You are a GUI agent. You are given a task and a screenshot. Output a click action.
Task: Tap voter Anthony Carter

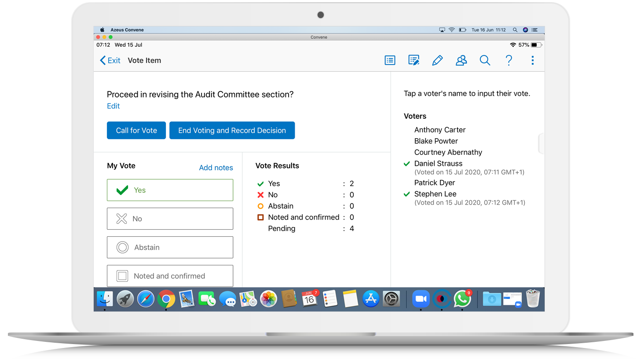tap(440, 130)
